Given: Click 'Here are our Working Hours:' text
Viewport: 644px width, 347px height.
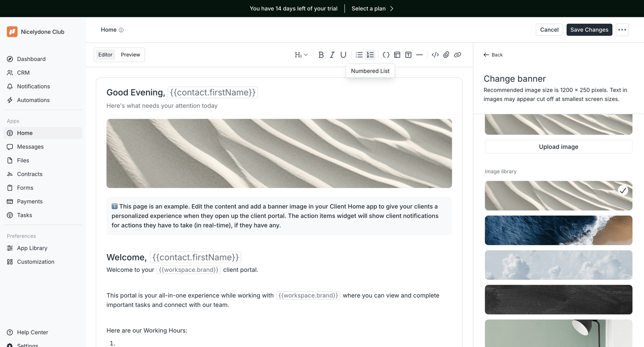Looking at the screenshot, I should [147, 330].
